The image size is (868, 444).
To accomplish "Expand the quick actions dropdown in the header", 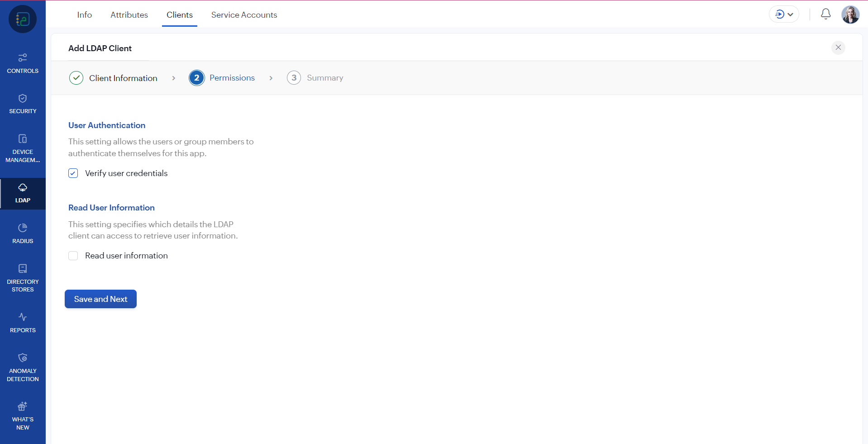I will click(x=784, y=14).
